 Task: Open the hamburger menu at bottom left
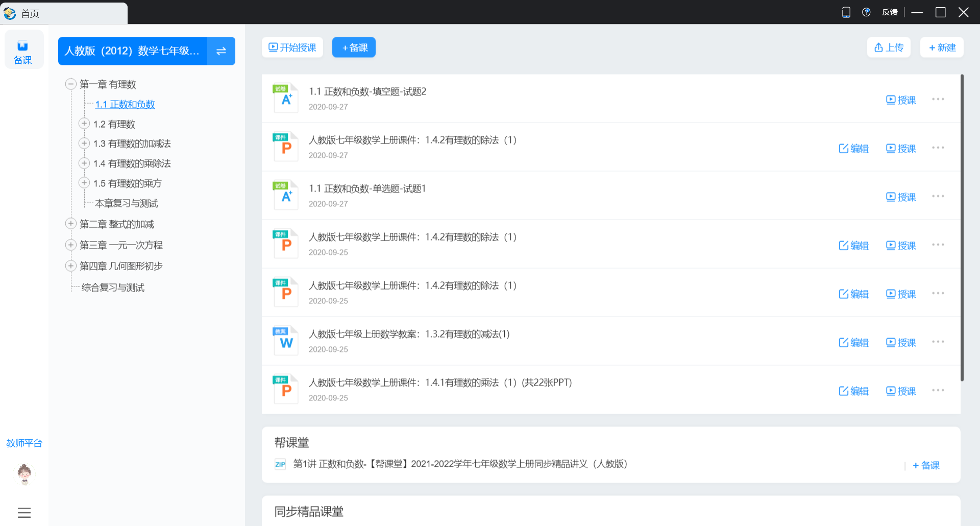24,513
